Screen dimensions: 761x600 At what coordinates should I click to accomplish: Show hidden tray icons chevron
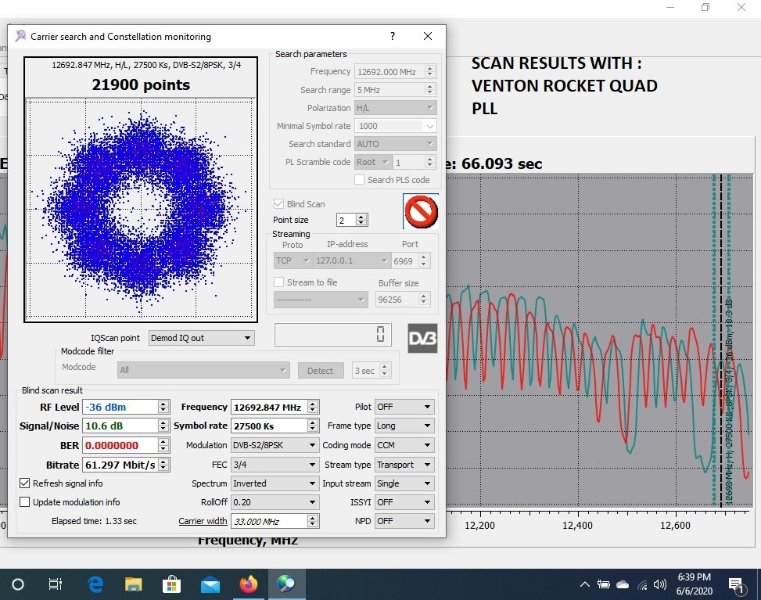click(585, 584)
